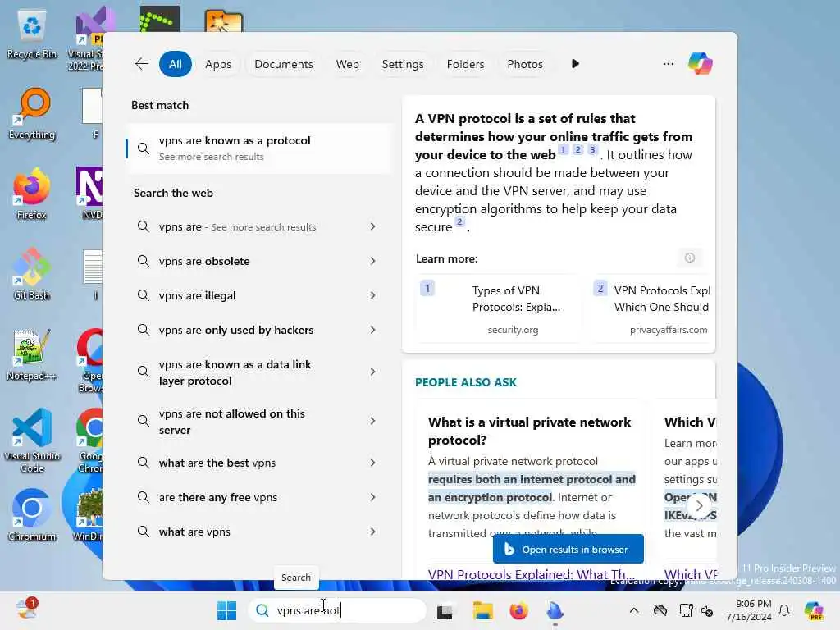840x630 pixels.
Task: Show more filter tabs with play arrow
Action: [575, 64]
